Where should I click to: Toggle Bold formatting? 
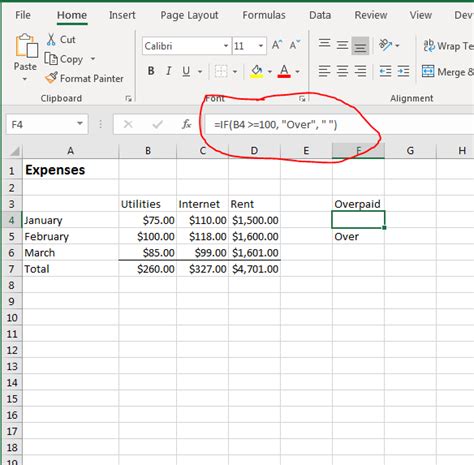[151, 71]
